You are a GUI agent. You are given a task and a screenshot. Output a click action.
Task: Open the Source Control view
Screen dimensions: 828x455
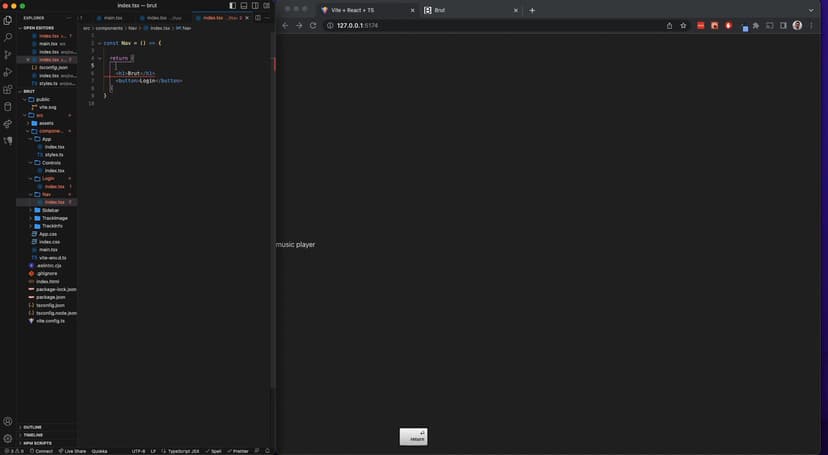tap(8, 55)
